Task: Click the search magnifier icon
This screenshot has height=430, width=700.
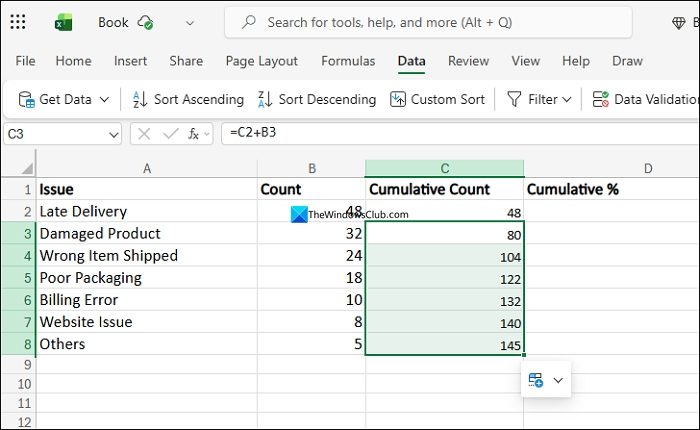Action: tap(249, 22)
